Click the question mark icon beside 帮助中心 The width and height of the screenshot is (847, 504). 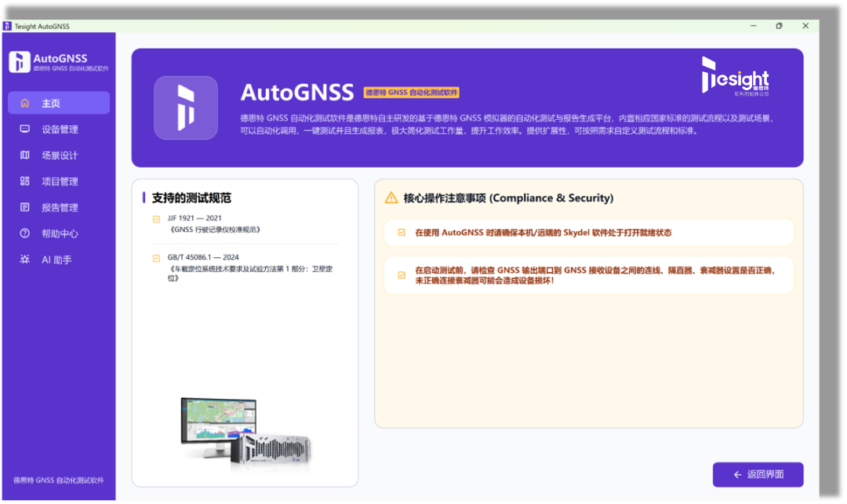pos(25,234)
